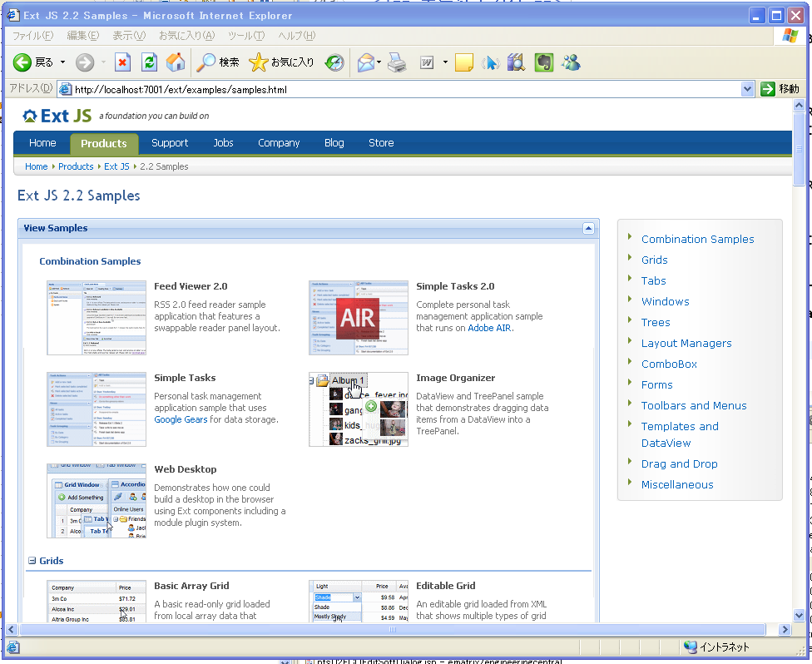Screen dimensions: 812x664
Task: Click inside the address URL field
Action: click(x=404, y=89)
